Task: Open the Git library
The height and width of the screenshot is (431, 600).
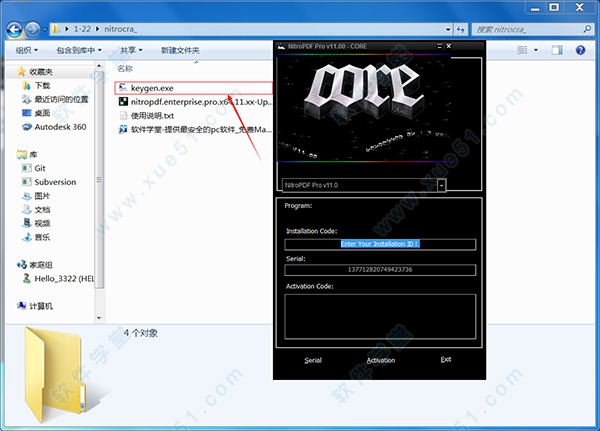Action: [34, 168]
